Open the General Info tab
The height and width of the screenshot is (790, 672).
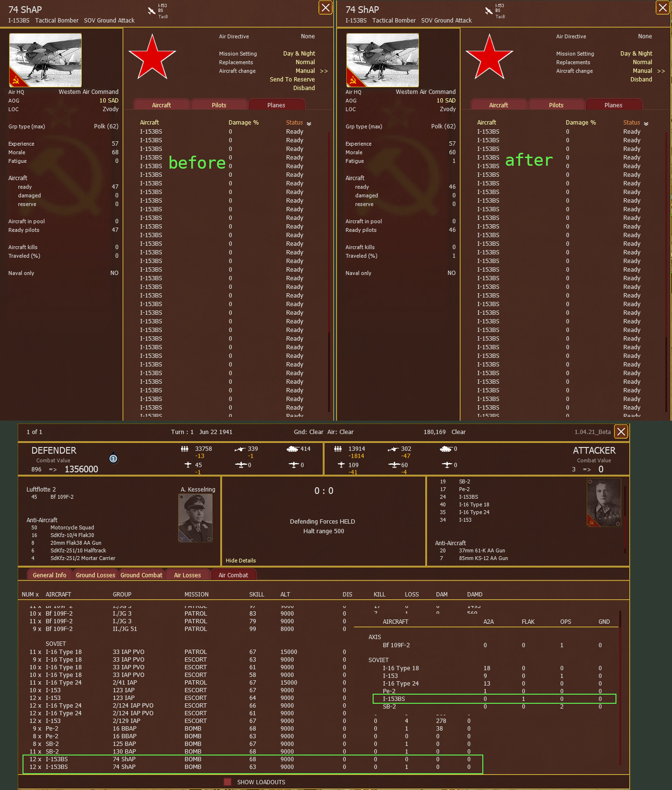click(x=49, y=575)
